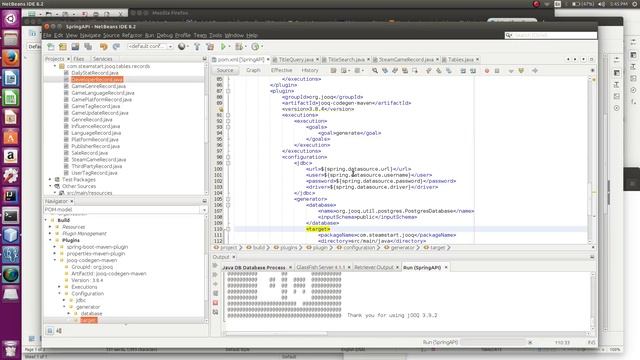This screenshot has width=640, height=360.
Task: Expand the Executions node in Navigator
Action: [60, 287]
